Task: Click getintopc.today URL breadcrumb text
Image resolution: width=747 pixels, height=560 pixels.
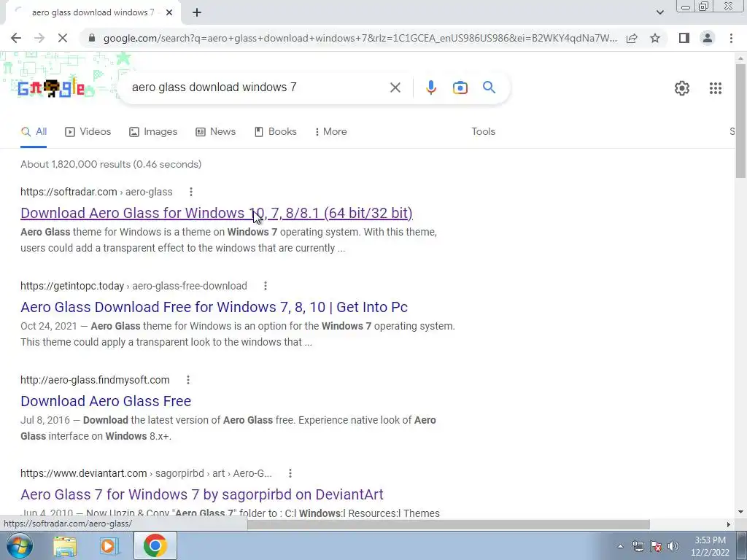Action: coord(134,286)
